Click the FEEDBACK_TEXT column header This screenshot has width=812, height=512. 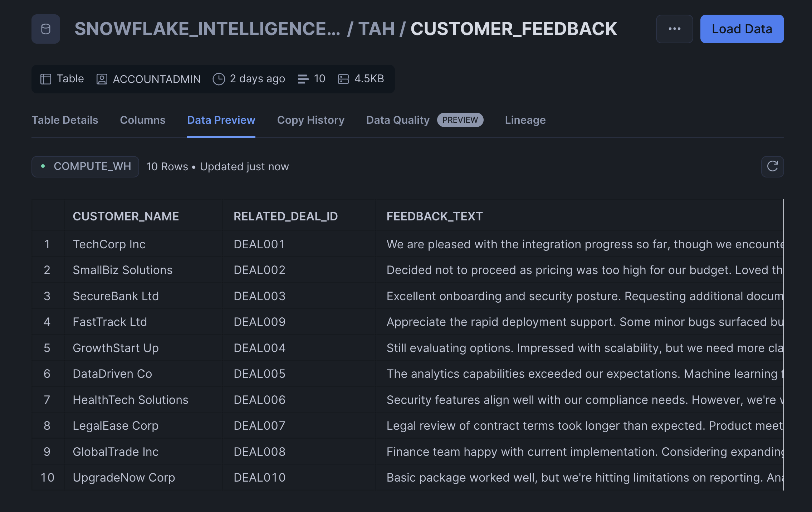(434, 216)
